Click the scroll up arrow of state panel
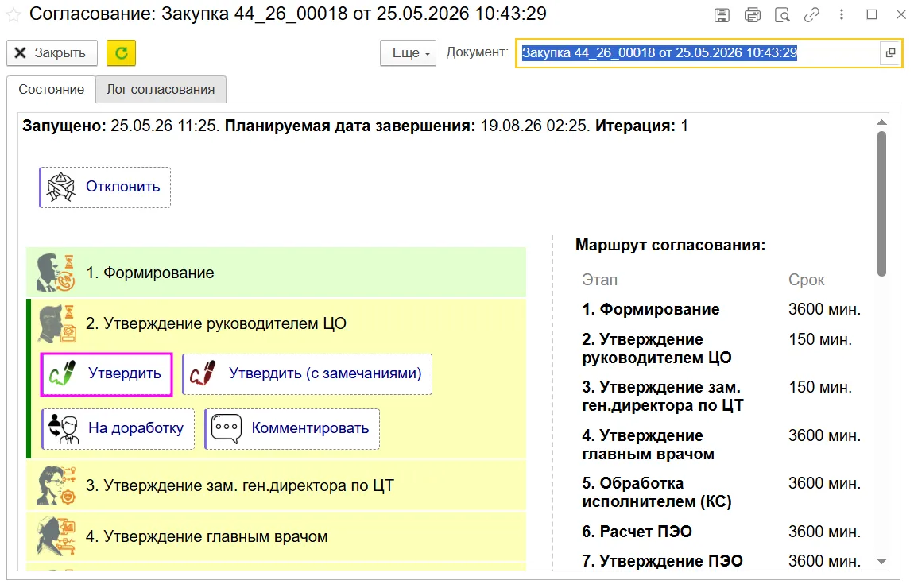The height and width of the screenshot is (588, 914). 882,122
